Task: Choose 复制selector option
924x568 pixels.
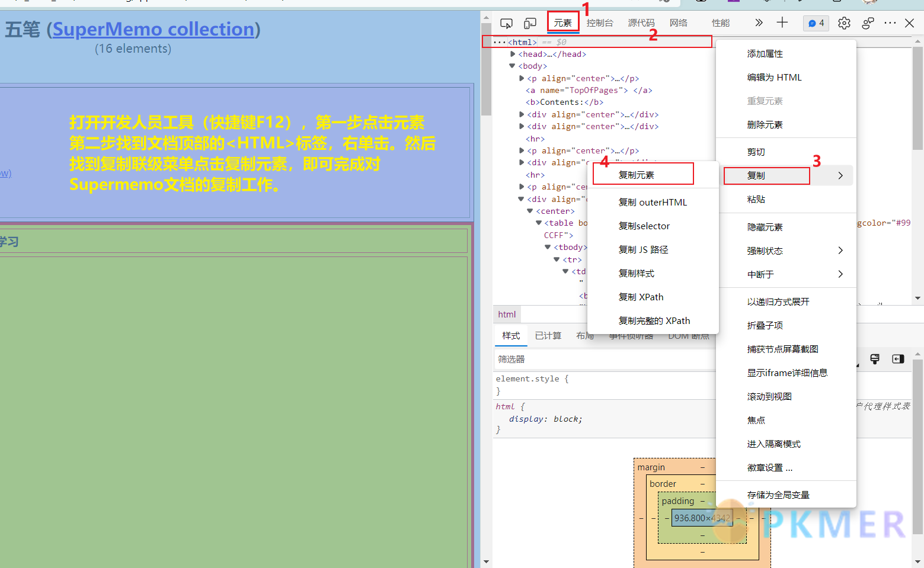Action: pyautogui.click(x=653, y=226)
